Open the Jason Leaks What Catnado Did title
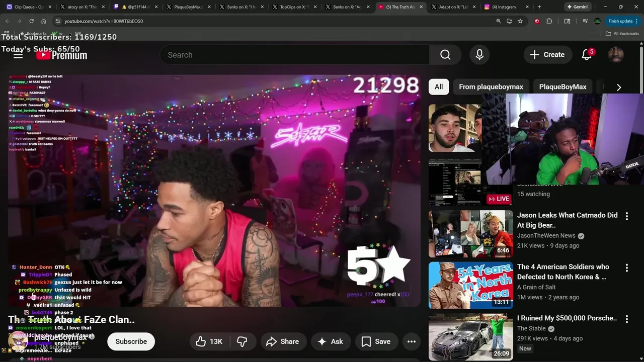The width and height of the screenshot is (644, 362). 567,220
